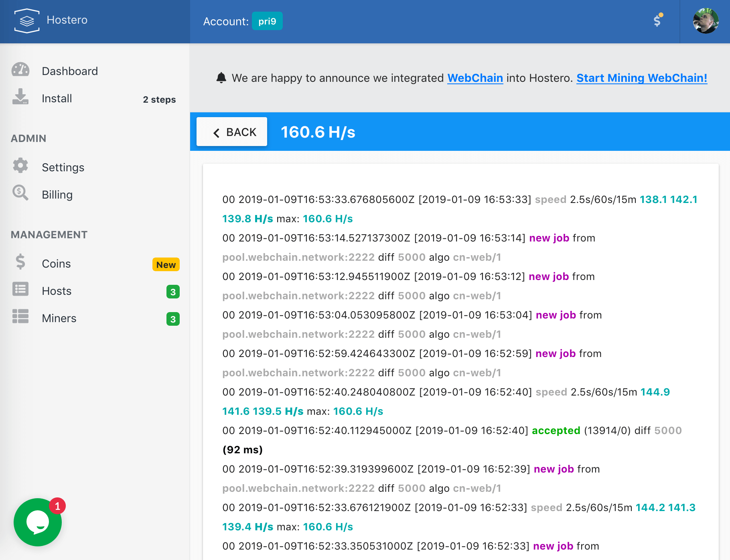
Task: Open the WebChain link in announcement
Action: coord(475,78)
